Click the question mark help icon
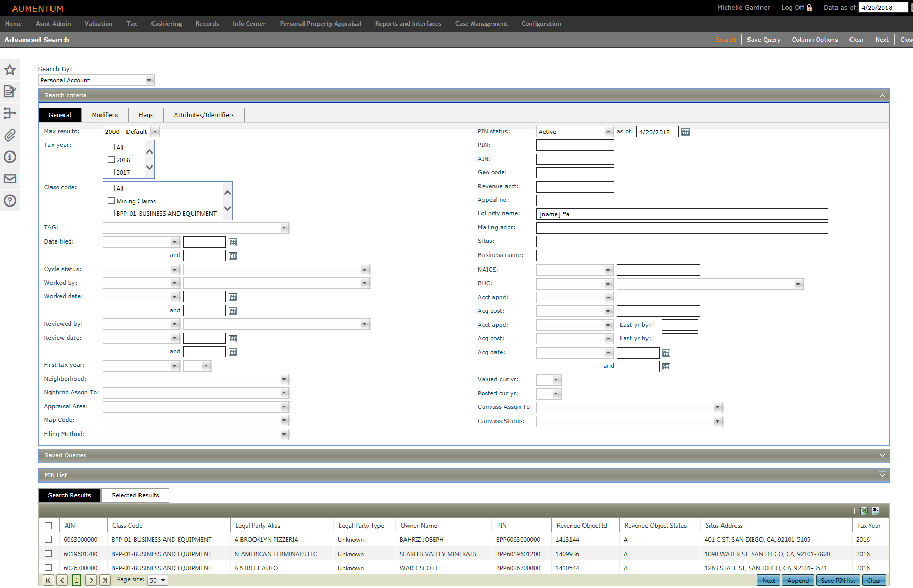The height and width of the screenshot is (588, 913). tap(10, 201)
